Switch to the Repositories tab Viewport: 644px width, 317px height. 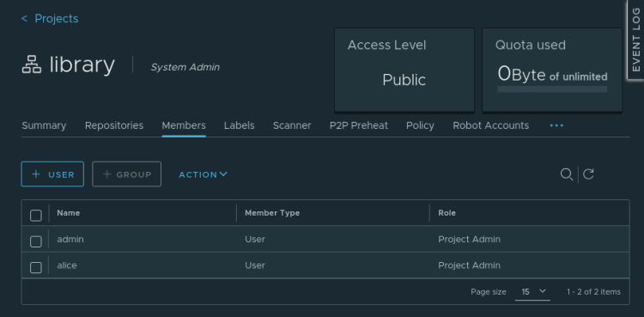[114, 125]
